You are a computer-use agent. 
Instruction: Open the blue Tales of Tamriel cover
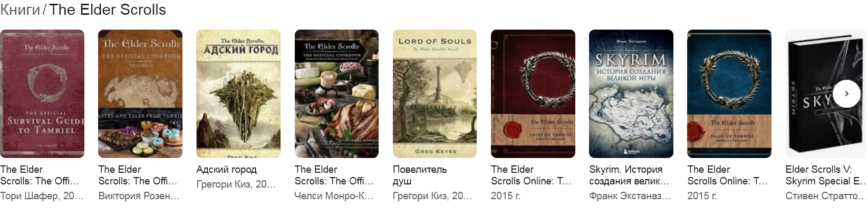pyautogui.click(x=729, y=94)
